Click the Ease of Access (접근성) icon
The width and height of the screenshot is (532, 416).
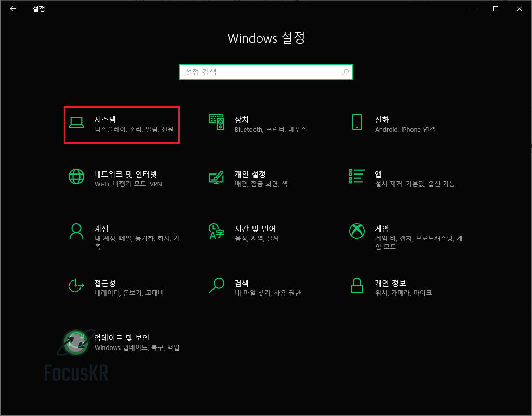pos(76,286)
